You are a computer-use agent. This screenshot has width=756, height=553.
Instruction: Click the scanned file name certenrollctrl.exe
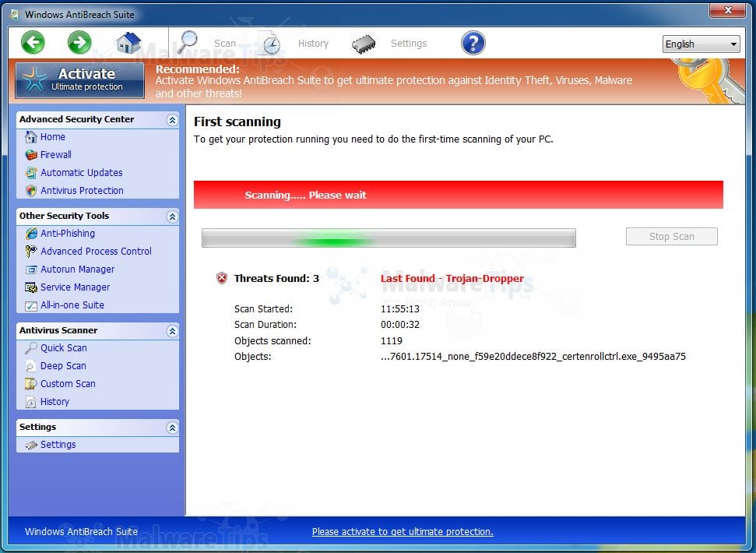[533, 356]
